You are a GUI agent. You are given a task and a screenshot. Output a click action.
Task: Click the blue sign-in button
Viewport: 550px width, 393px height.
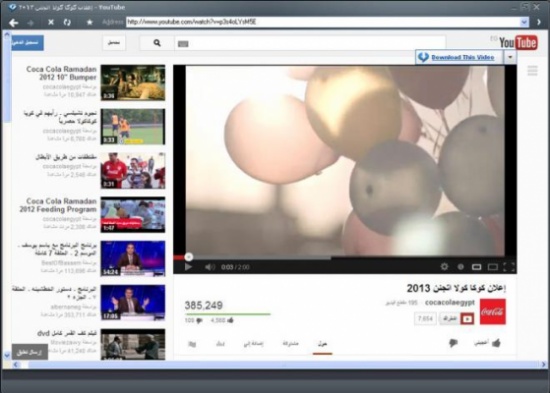pyautogui.click(x=27, y=42)
